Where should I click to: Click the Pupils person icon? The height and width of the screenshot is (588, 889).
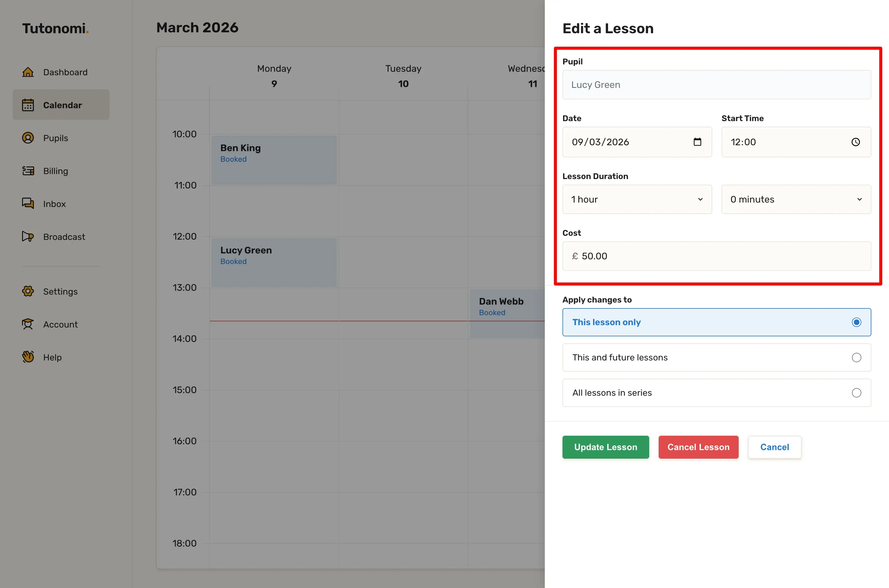tap(28, 138)
